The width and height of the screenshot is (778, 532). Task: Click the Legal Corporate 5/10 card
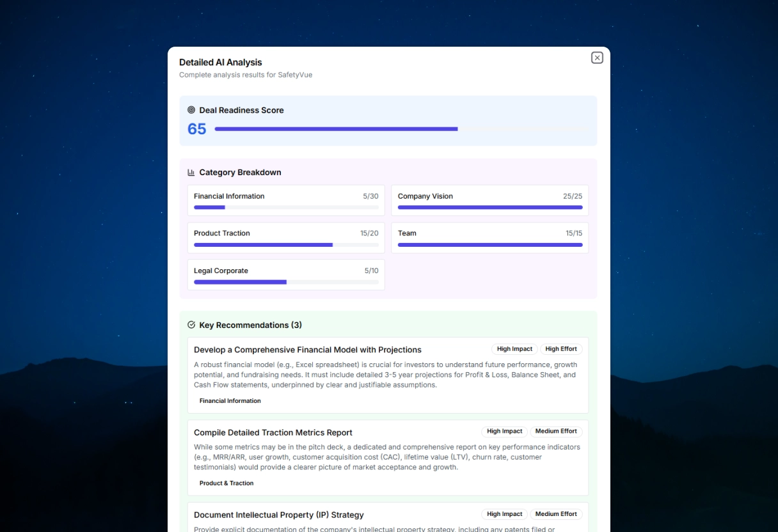coord(285,274)
